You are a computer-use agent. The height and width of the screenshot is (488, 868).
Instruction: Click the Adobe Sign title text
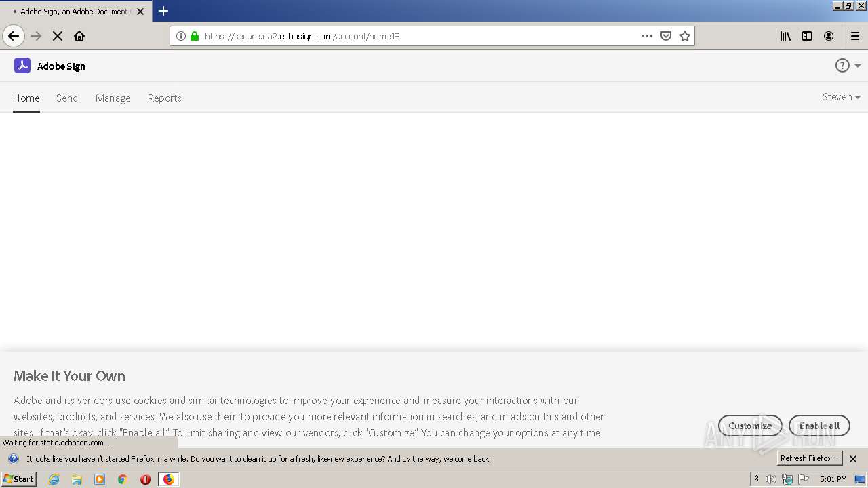tap(61, 66)
